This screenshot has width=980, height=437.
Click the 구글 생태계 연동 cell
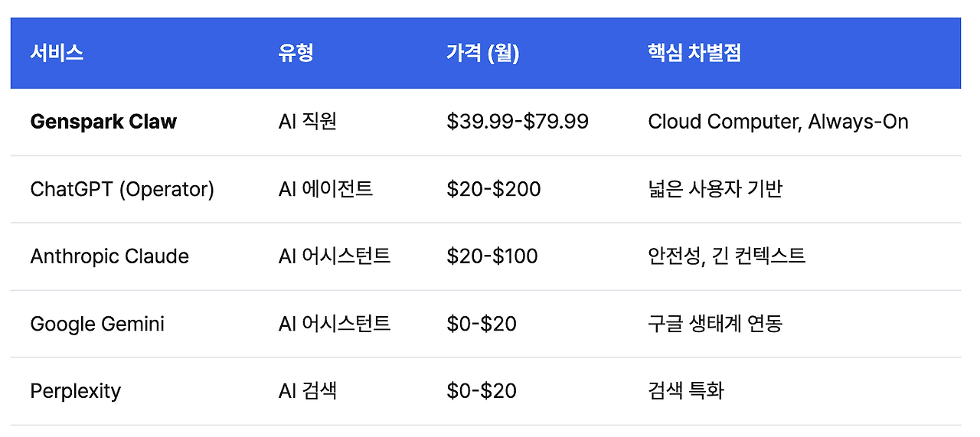714,324
